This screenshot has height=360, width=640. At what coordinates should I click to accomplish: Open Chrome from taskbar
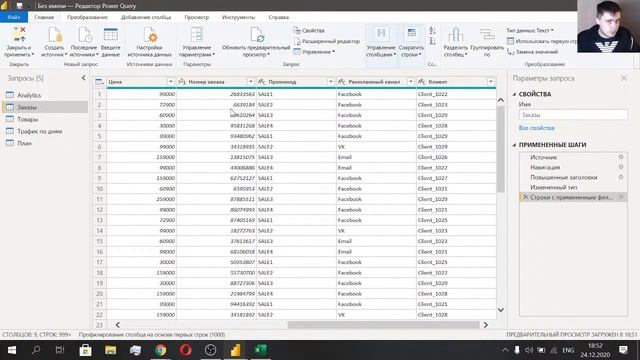tap(160, 350)
